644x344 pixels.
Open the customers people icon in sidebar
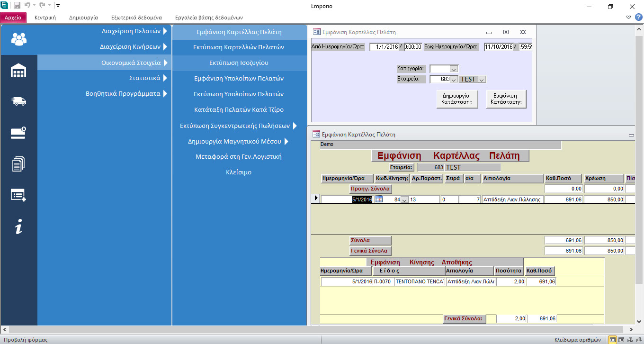pos(19,39)
